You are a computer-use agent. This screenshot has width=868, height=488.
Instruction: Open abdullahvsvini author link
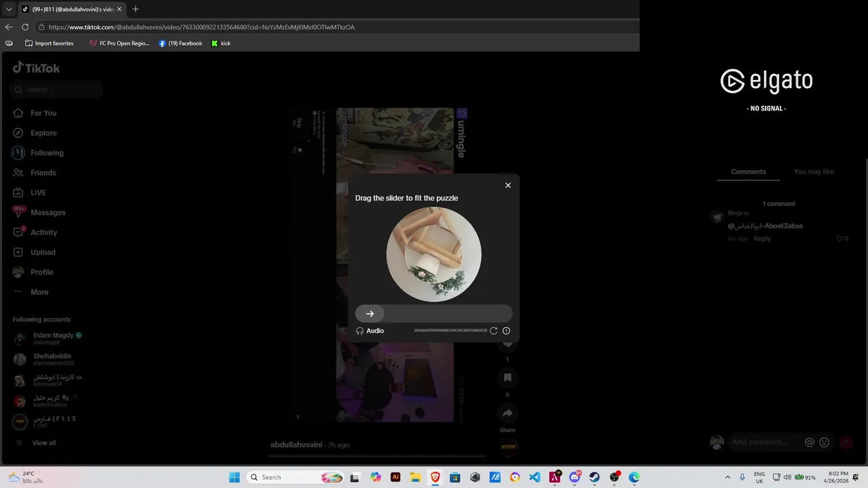click(x=296, y=445)
